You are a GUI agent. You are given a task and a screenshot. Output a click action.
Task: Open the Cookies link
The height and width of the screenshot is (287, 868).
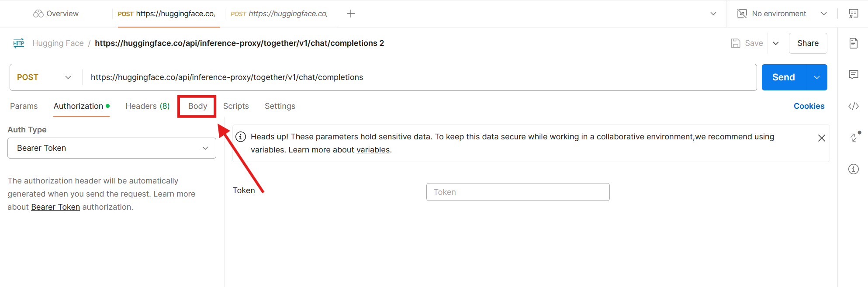click(809, 106)
